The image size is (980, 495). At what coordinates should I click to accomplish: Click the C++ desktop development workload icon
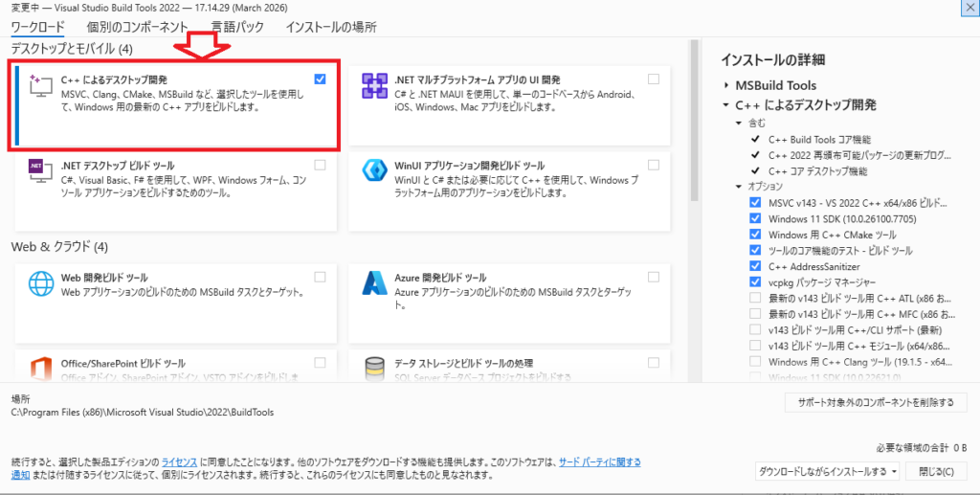pyautogui.click(x=39, y=86)
